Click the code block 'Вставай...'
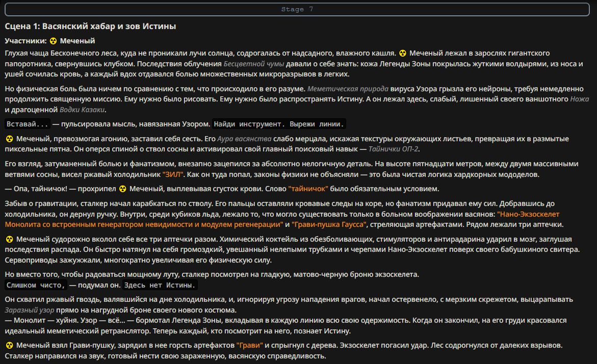This screenshot has height=364, width=597. (x=28, y=124)
